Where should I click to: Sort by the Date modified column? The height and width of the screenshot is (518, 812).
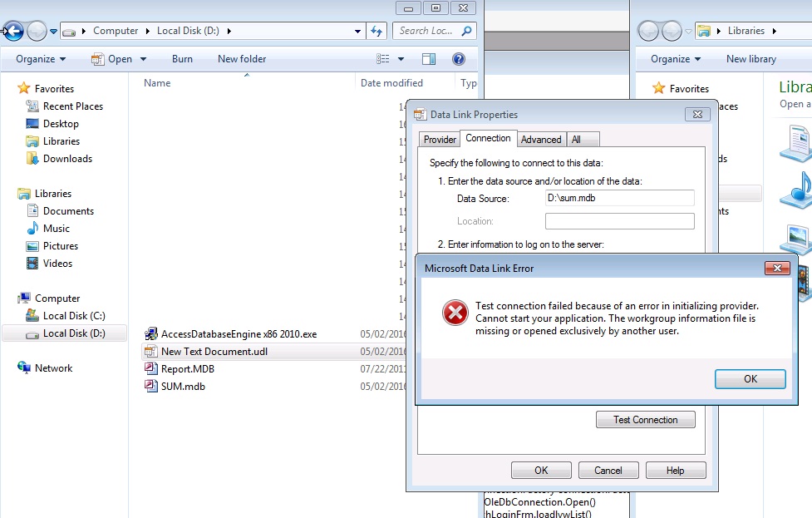tap(391, 83)
